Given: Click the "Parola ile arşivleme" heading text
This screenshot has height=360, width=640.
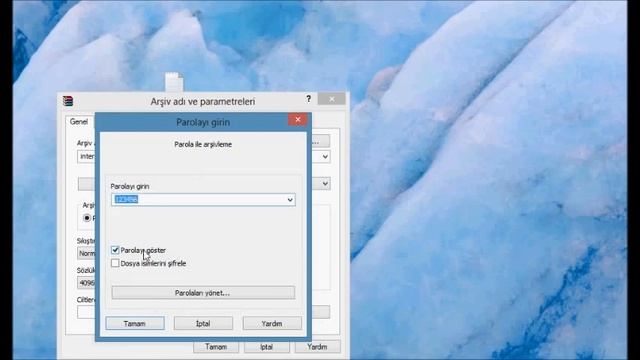Looking at the screenshot, I should tap(203, 144).
